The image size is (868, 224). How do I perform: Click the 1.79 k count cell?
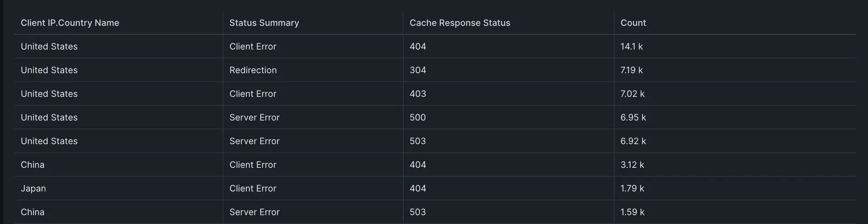(x=632, y=189)
